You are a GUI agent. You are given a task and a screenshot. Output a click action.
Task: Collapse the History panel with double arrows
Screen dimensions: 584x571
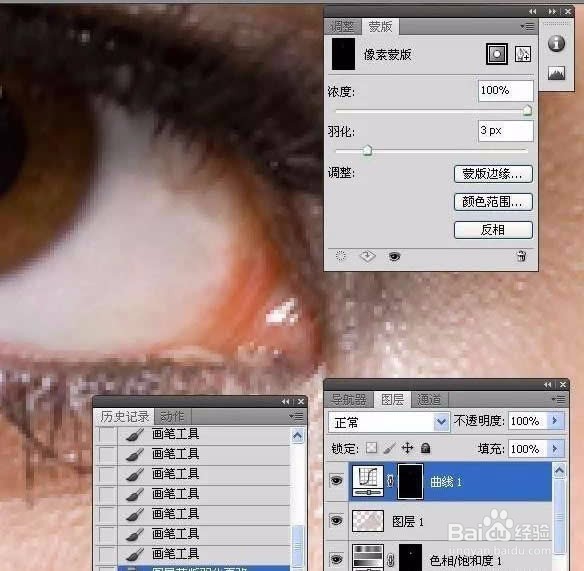point(286,402)
